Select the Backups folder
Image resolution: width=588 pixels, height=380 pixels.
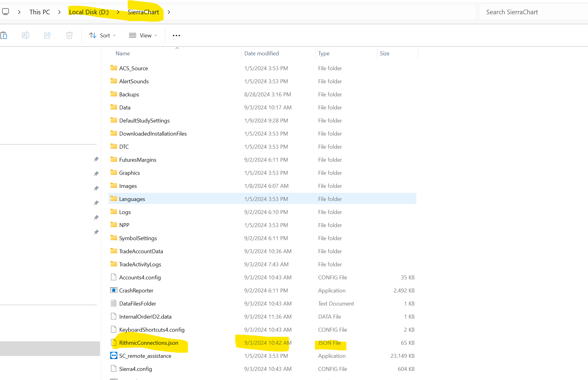129,95
